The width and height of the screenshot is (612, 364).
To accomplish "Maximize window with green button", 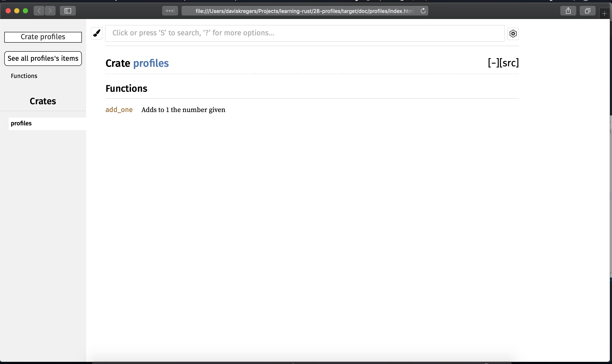I will point(25,11).
